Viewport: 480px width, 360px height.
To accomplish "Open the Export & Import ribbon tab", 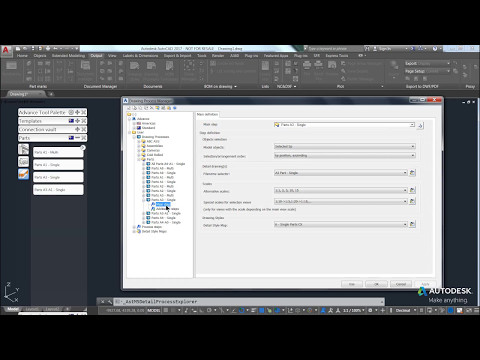I will click(177, 56).
